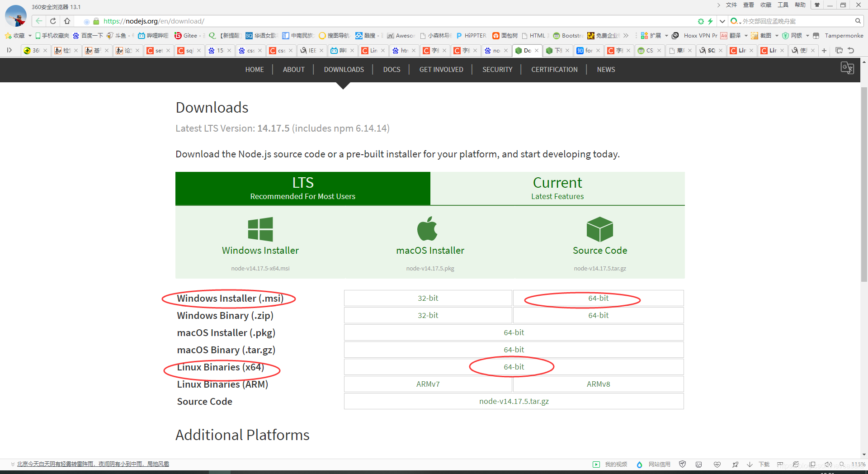868x474 pixels.
Task: Click the restore closed tab undo icon
Action: [851, 51]
